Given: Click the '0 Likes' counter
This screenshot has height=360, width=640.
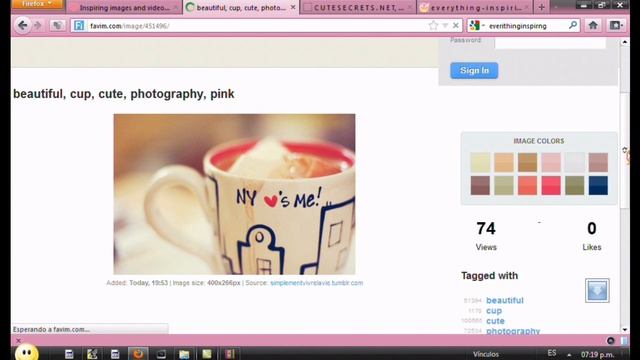Looking at the screenshot, I should pos(591,236).
